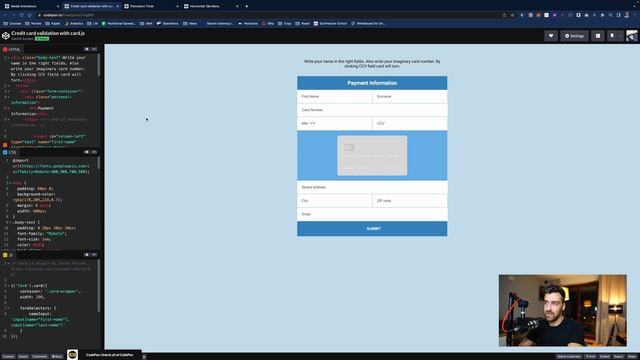
Task: Go back with the browser back arrow
Action: tap(5, 15)
